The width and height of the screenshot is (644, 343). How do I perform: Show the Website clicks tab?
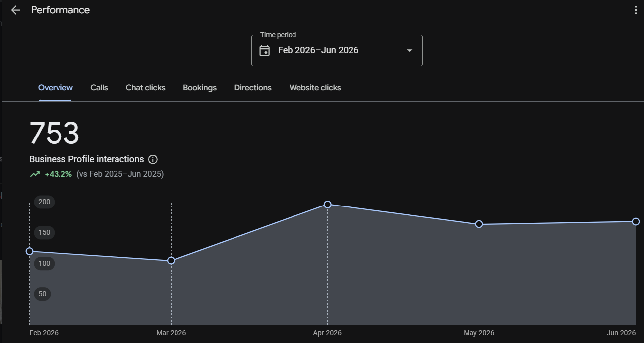(315, 88)
